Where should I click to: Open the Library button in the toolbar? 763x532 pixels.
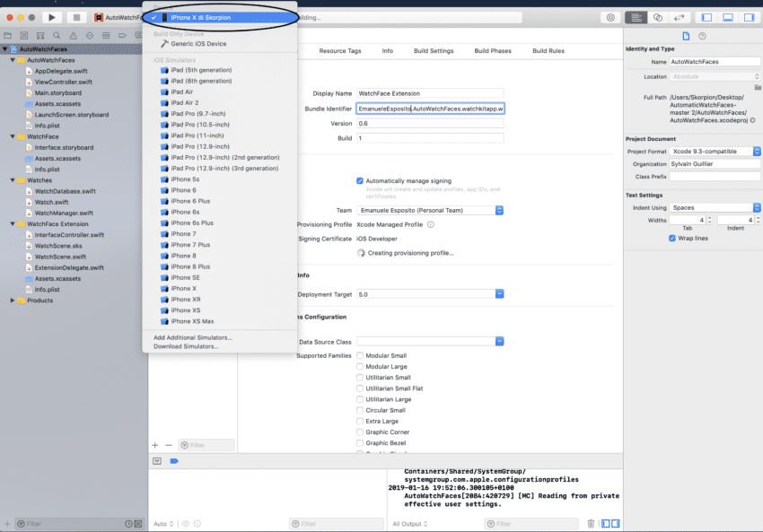coord(610,18)
